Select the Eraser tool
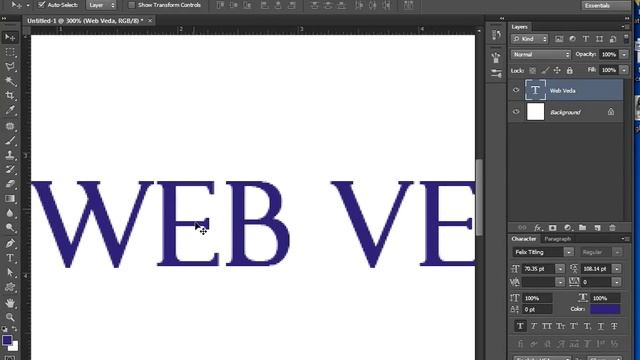The image size is (640, 360). (10, 184)
